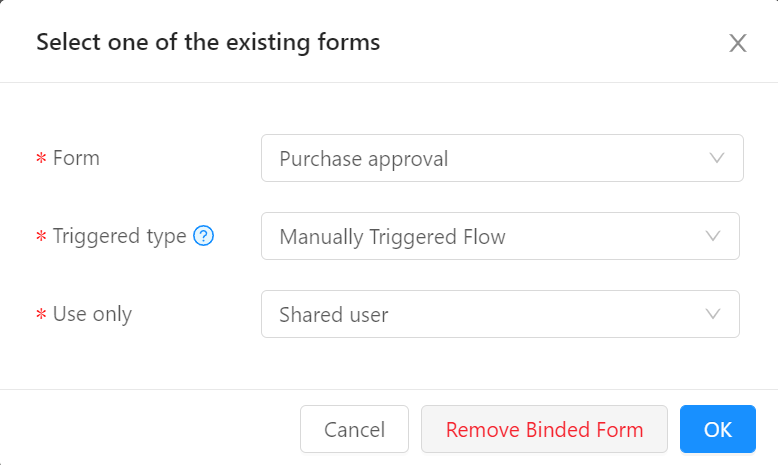Click the Remove Binded Form button
Viewport: 778px width, 465px height.
click(544, 429)
